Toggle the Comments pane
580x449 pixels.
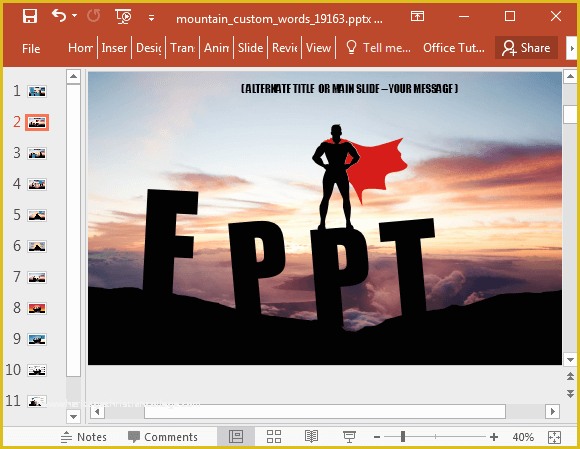pyautogui.click(x=163, y=437)
